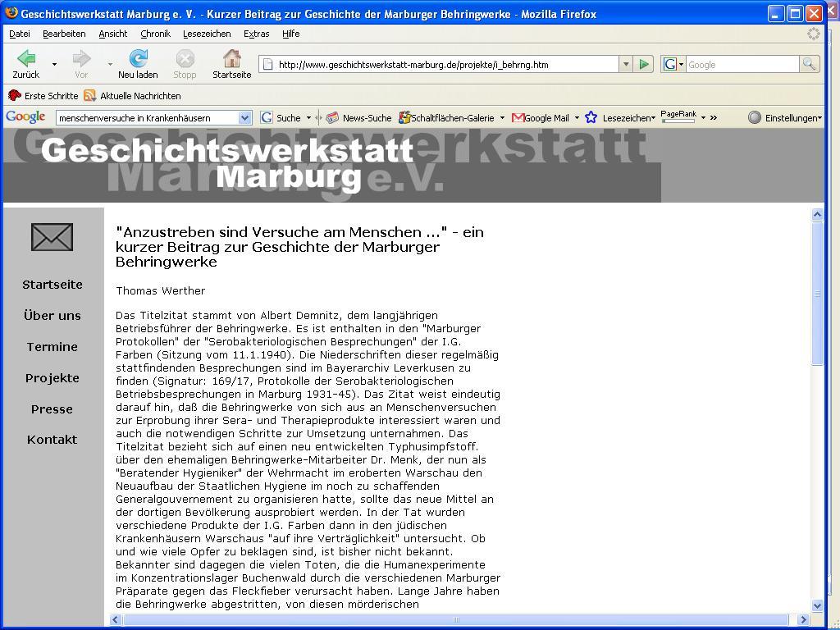
Task: Expand Schaltflächen-Galerie dropdown arrow
Action: pyautogui.click(x=502, y=118)
